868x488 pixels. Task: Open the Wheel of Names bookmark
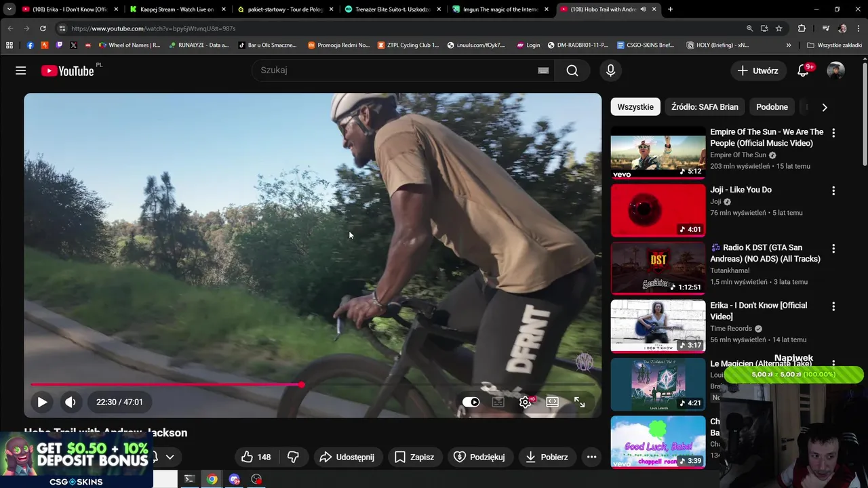pyautogui.click(x=130, y=45)
